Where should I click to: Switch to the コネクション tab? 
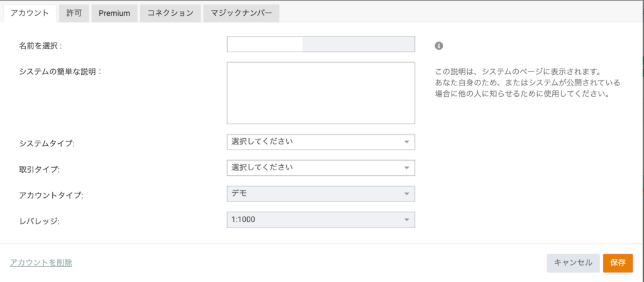point(170,13)
